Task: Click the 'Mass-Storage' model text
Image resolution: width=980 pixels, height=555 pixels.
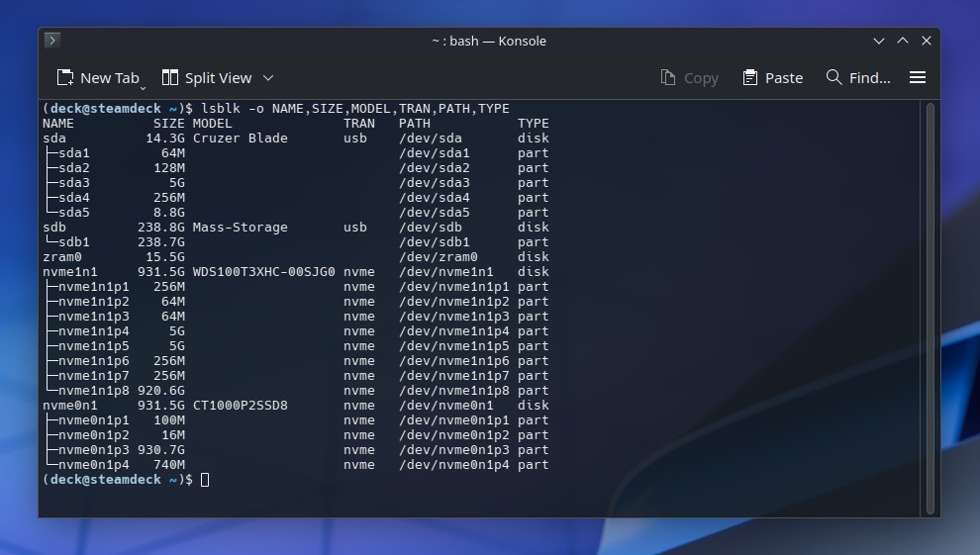Action: coord(240,228)
